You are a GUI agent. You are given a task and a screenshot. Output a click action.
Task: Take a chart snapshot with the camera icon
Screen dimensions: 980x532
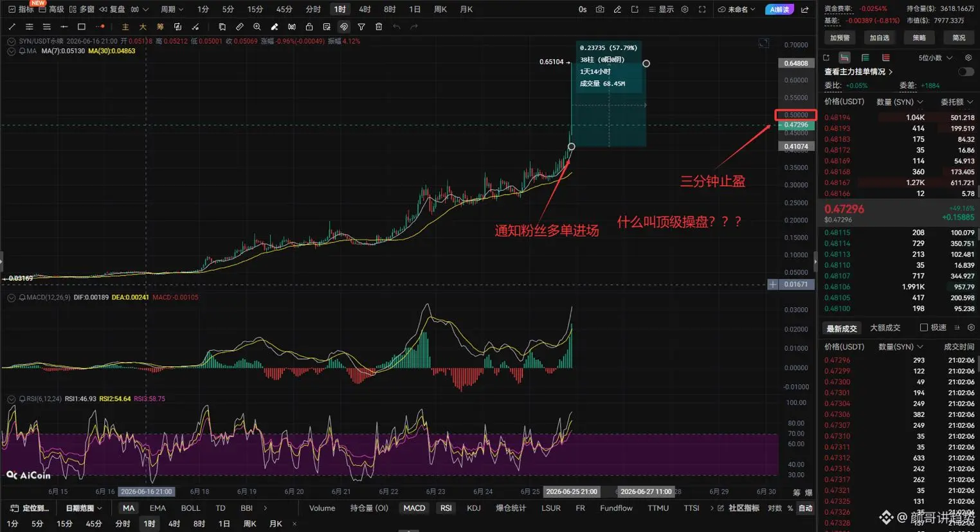600,10
